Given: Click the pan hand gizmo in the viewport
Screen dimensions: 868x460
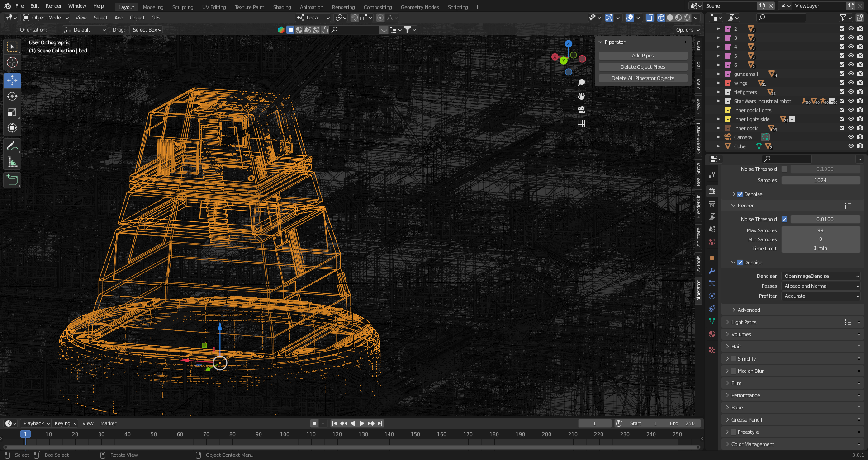Looking at the screenshot, I should coord(581,96).
